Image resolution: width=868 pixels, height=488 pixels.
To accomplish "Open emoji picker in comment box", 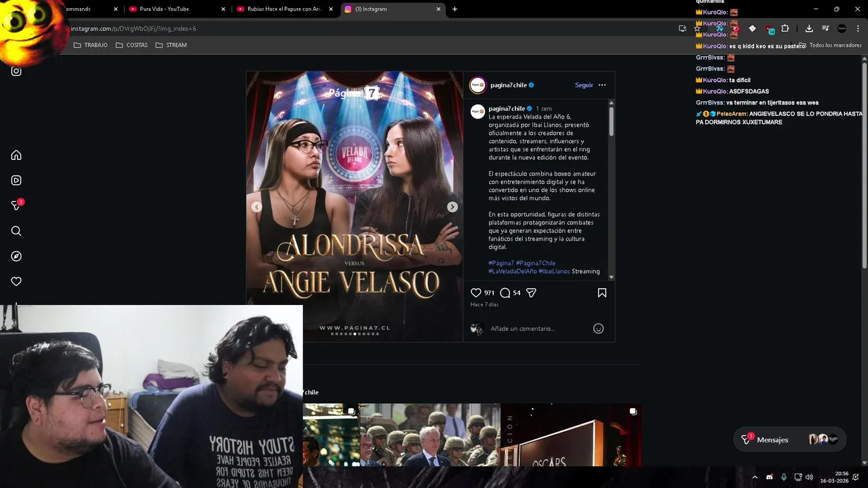I will click(x=598, y=329).
